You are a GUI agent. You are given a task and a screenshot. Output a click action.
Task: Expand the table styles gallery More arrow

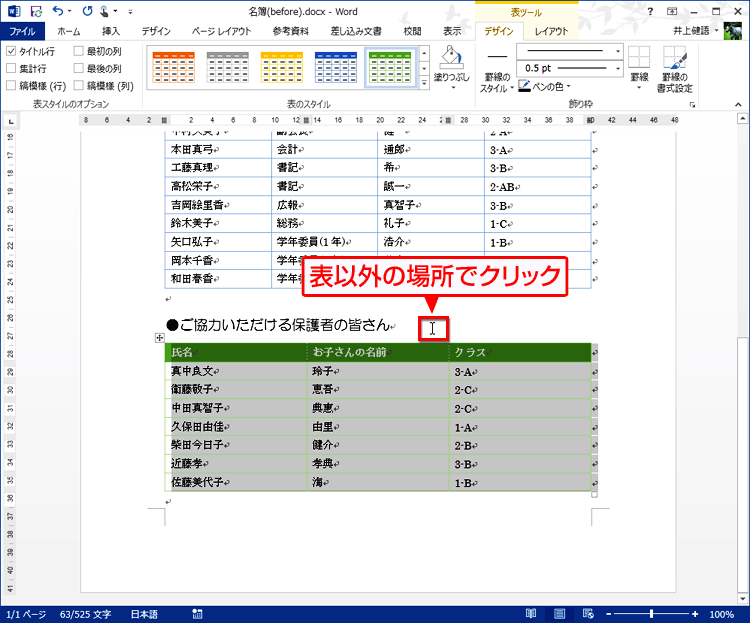click(424, 83)
